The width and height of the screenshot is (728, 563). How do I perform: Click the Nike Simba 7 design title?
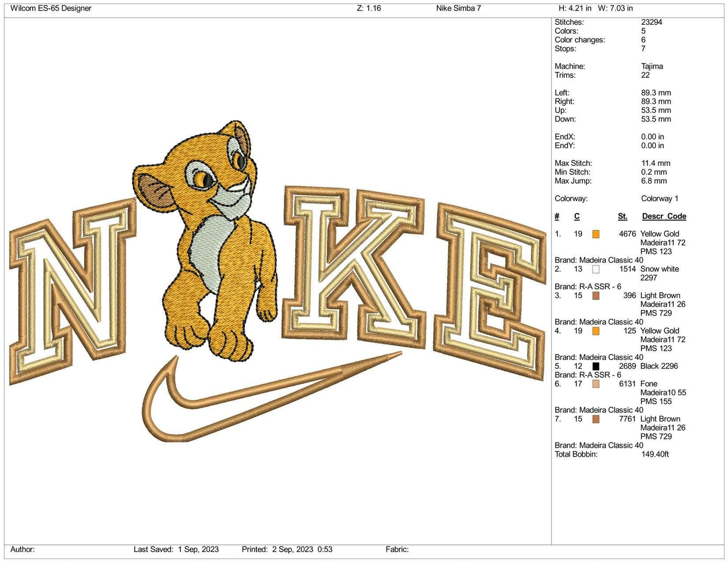pyautogui.click(x=458, y=8)
